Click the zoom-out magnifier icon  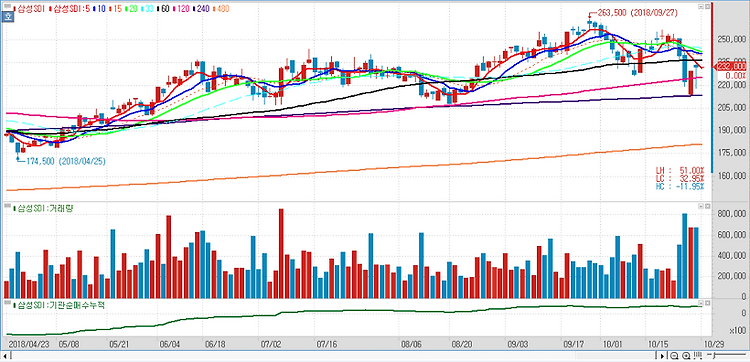(674, 356)
